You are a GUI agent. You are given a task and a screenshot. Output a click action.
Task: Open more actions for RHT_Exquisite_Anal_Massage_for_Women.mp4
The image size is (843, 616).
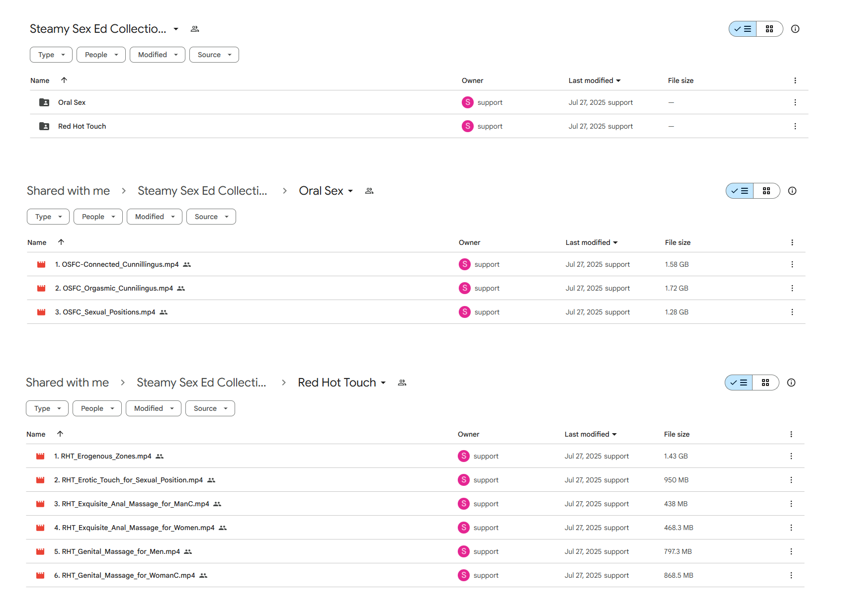point(791,528)
